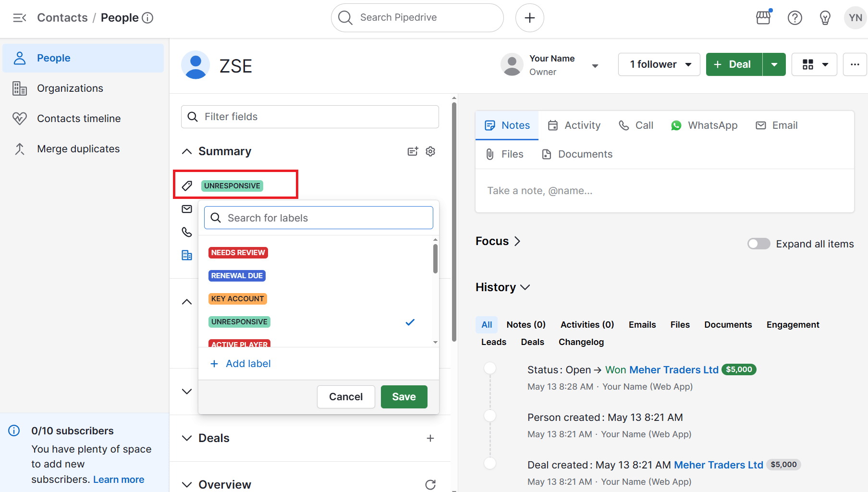Select the ACTIVE PLAYER label

point(239,344)
